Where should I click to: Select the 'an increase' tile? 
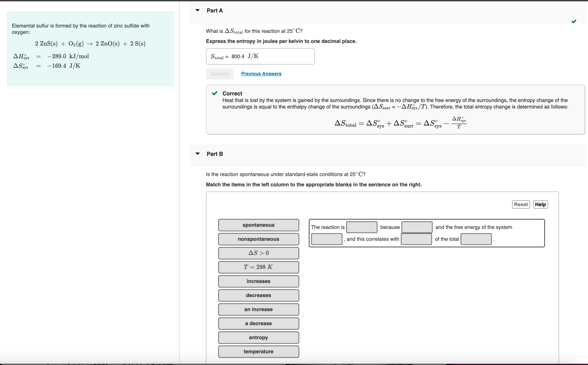click(259, 309)
